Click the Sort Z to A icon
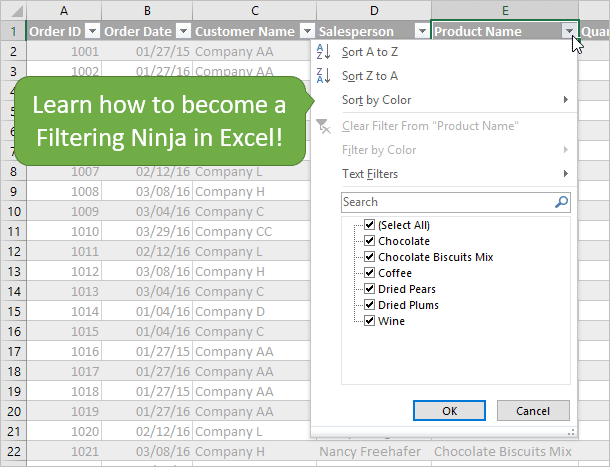Screen dimensions: 610x467 (x=322, y=76)
